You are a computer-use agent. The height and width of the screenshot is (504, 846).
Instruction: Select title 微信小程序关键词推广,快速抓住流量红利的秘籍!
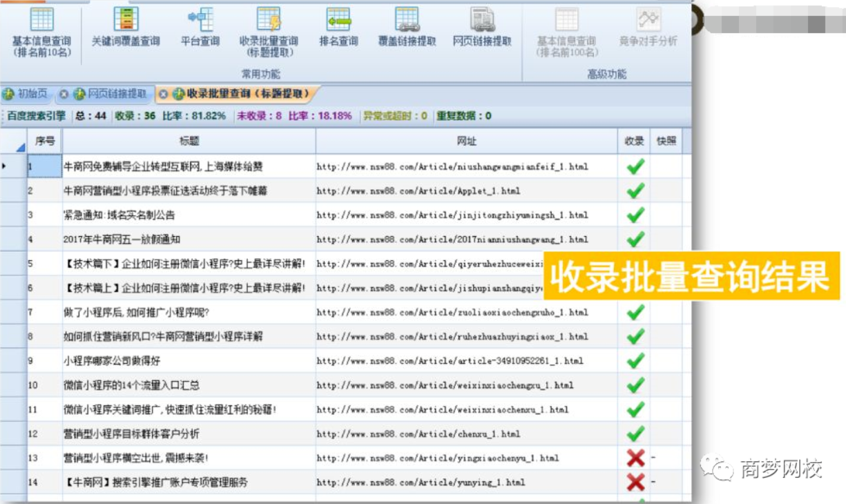point(171,409)
